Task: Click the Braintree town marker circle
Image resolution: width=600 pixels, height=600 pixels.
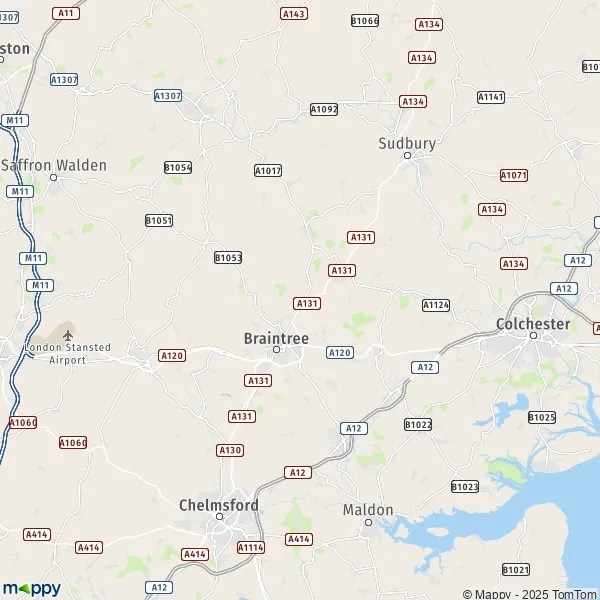Action: [x=276, y=349]
